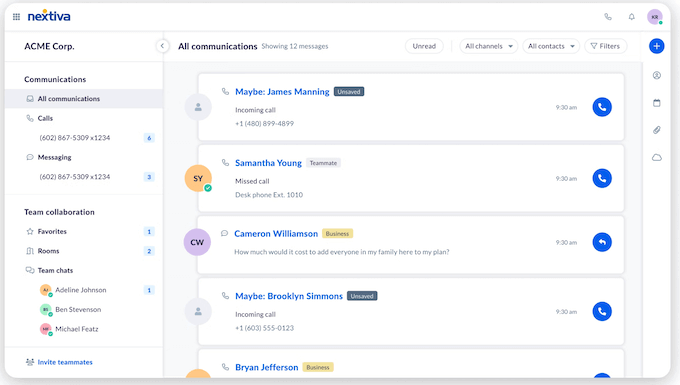Click James Manning placeholder avatar
The image size is (680, 385).
[198, 107]
